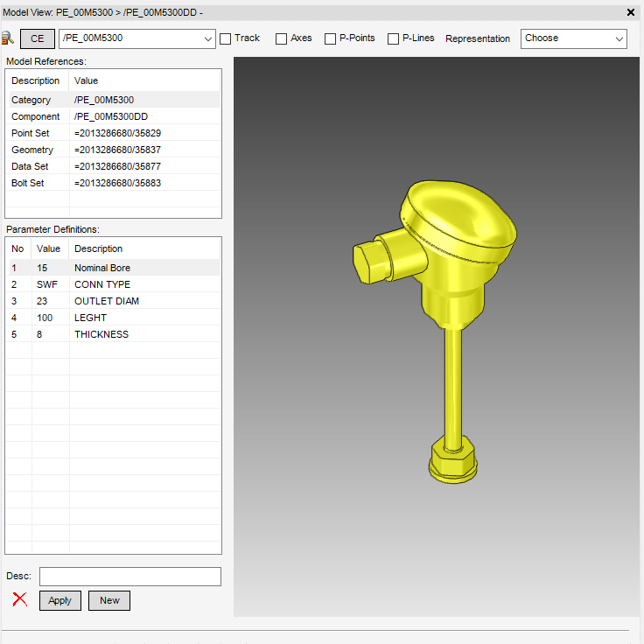644x644 pixels.
Task: Enable the Track checkbox
Action: [226, 38]
